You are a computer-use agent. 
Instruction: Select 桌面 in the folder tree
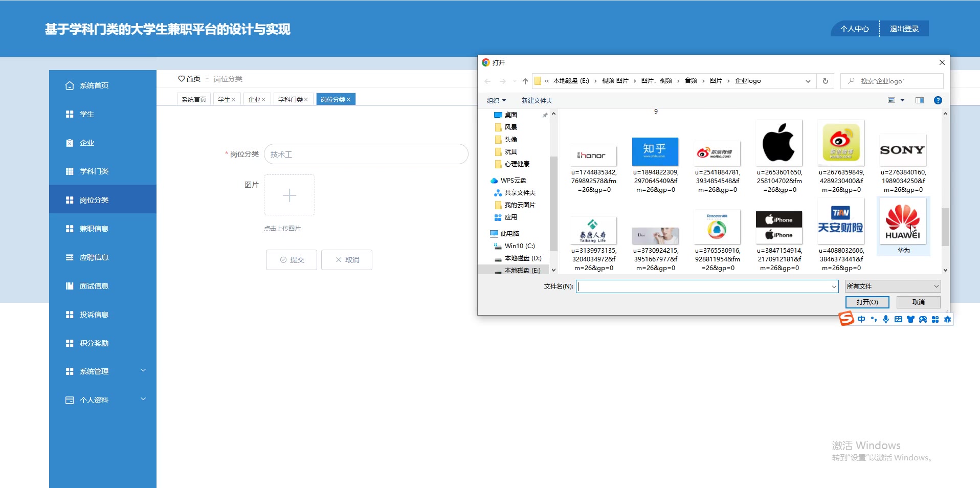511,115
